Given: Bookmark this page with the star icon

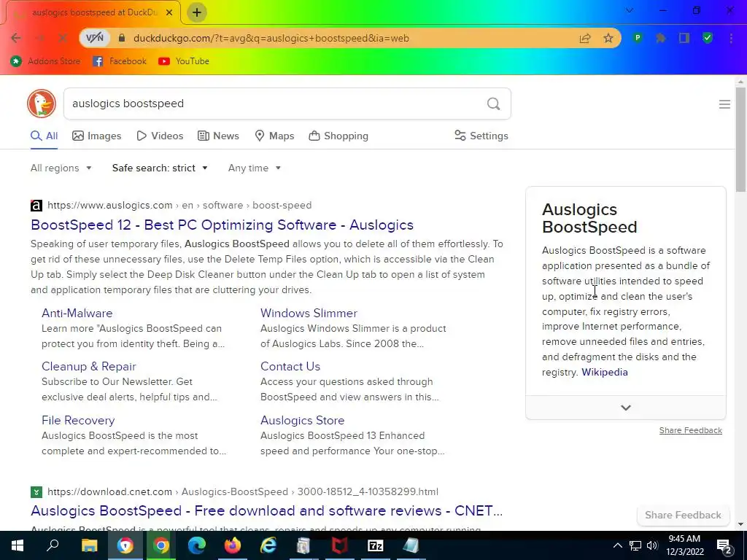Looking at the screenshot, I should pyautogui.click(x=608, y=38).
